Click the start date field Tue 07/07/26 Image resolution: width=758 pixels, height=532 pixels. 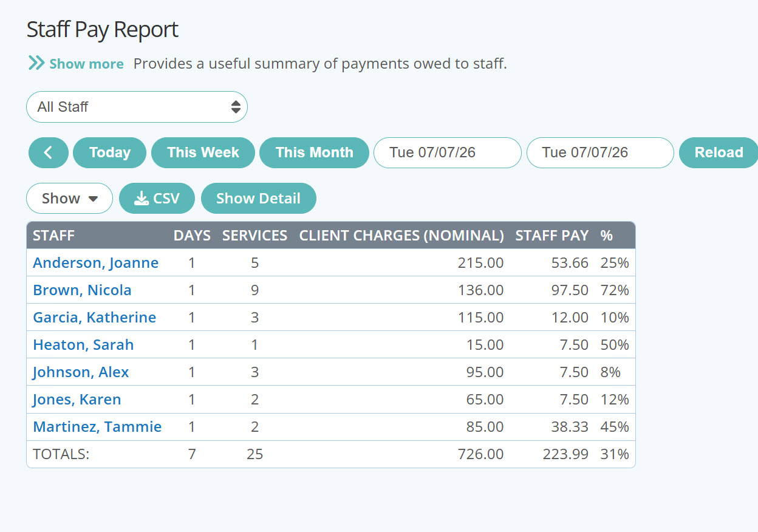point(447,152)
